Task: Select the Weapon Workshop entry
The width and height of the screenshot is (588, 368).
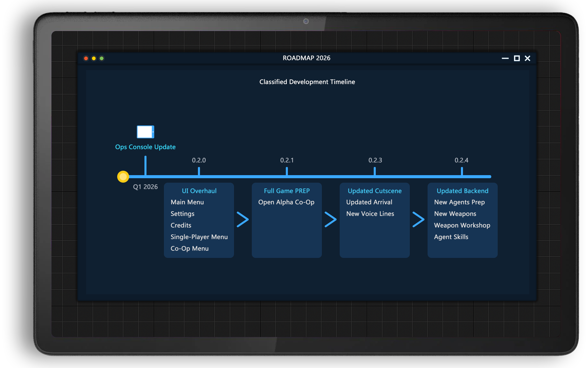Action: click(x=462, y=225)
